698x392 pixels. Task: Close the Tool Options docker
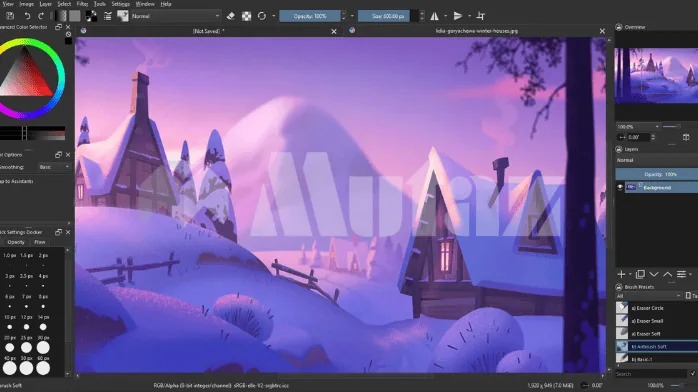(68, 155)
